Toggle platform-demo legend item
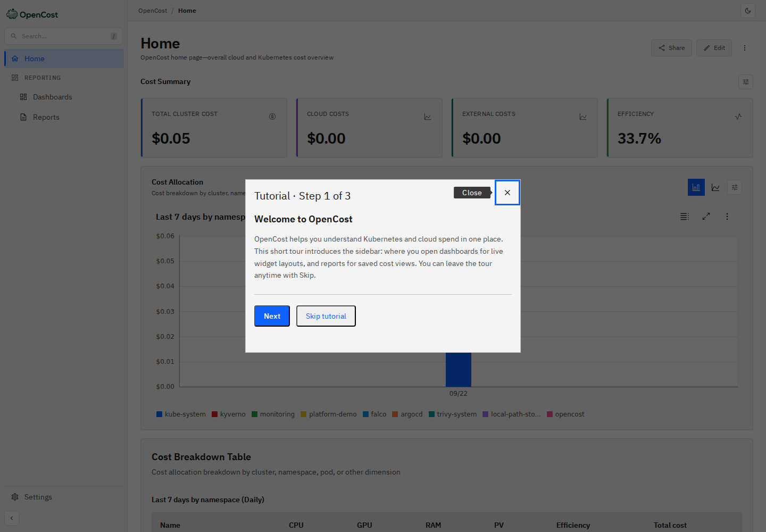This screenshot has height=532, width=766. pos(329,414)
